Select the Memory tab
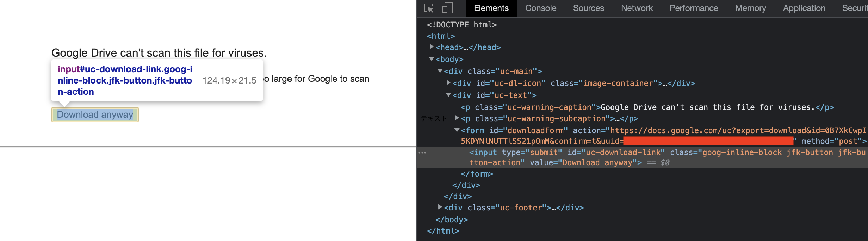Image resolution: width=868 pixels, height=241 pixels. 750,8
